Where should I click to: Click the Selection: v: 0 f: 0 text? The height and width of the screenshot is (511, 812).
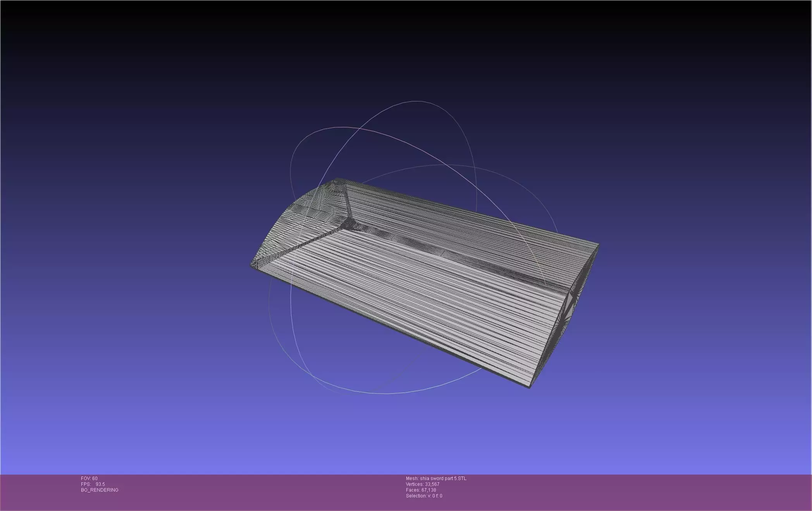(424, 496)
